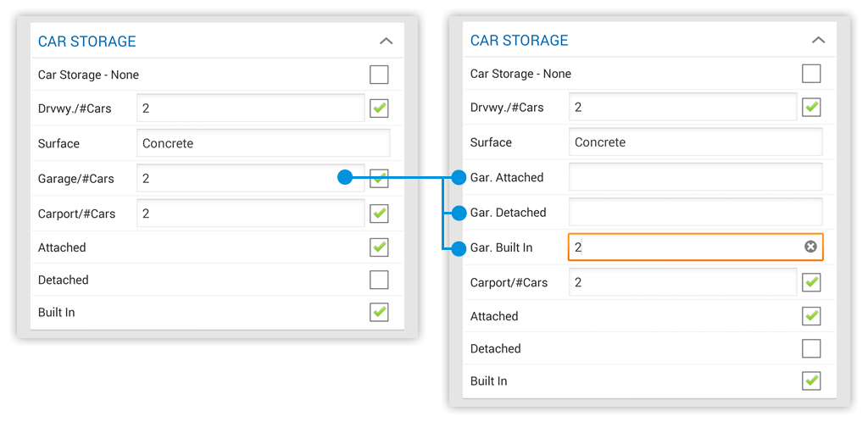This screenshot has width=868, height=422.
Task: Collapse the right Car Storage panel chevron
Action: pyautogui.click(x=818, y=40)
